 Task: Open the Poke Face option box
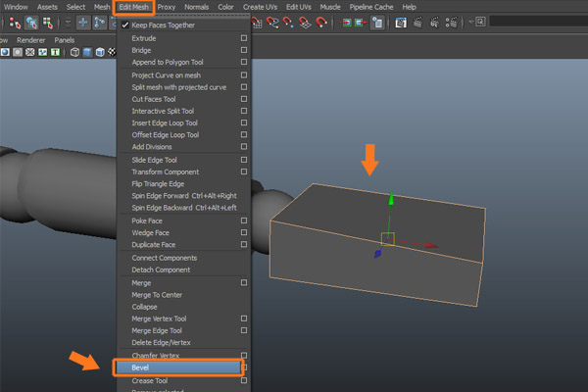(x=244, y=221)
